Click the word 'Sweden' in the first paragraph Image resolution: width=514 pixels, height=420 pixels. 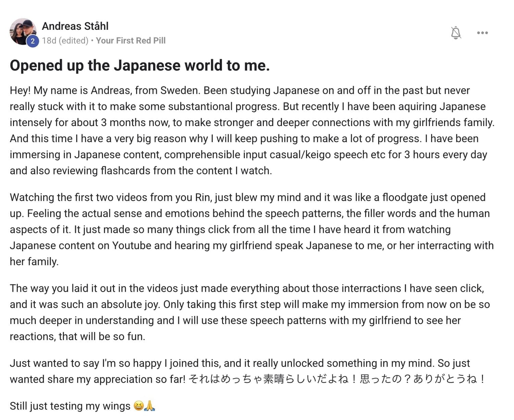pos(180,90)
